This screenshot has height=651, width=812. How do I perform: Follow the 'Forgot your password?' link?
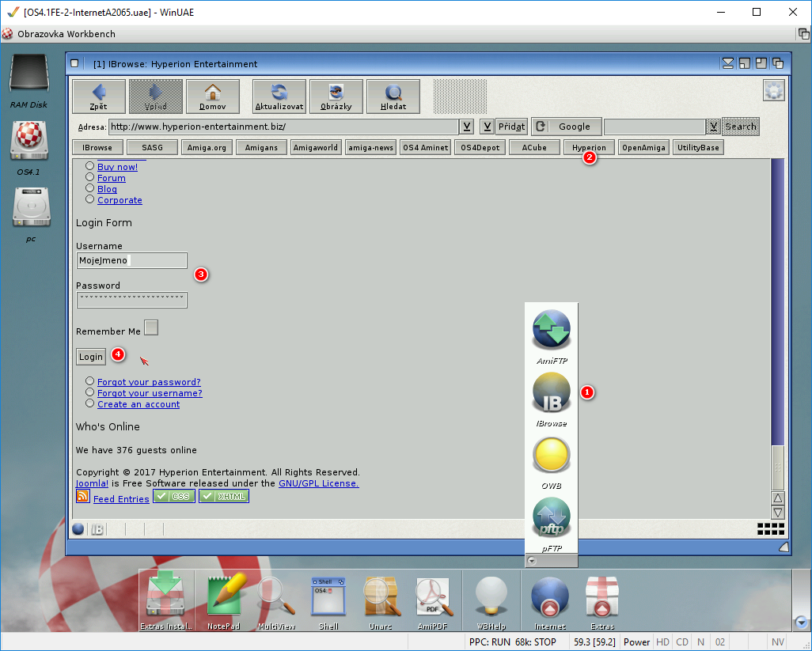(x=149, y=382)
